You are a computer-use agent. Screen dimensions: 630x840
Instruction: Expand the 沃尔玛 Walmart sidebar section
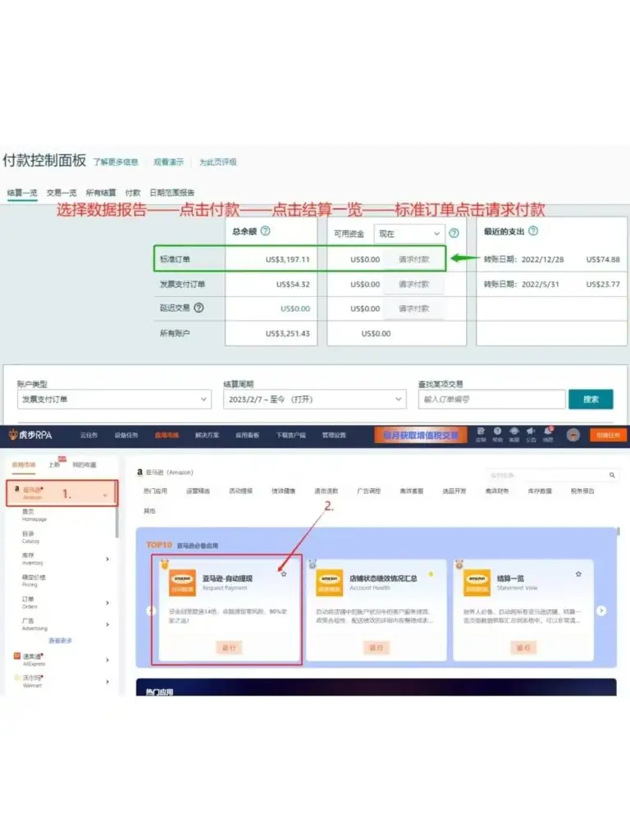point(107,682)
